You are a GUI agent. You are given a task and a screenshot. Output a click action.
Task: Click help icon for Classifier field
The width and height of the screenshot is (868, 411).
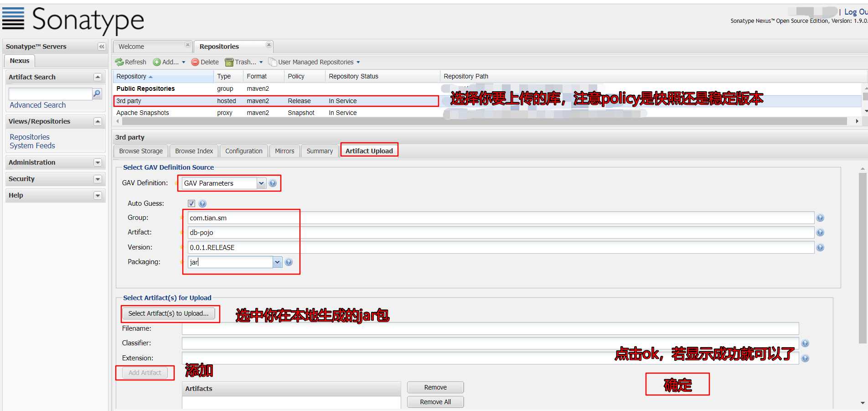coord(805,343)
